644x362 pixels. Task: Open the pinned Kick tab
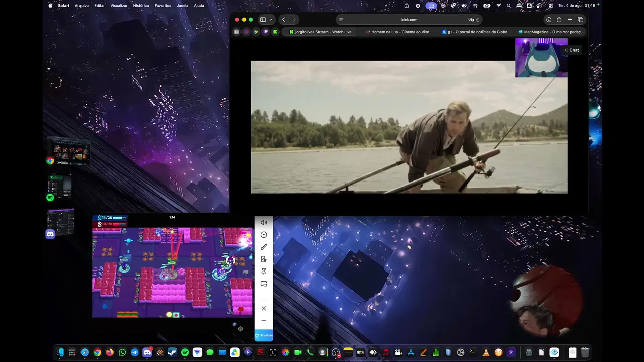coord(275,32)
